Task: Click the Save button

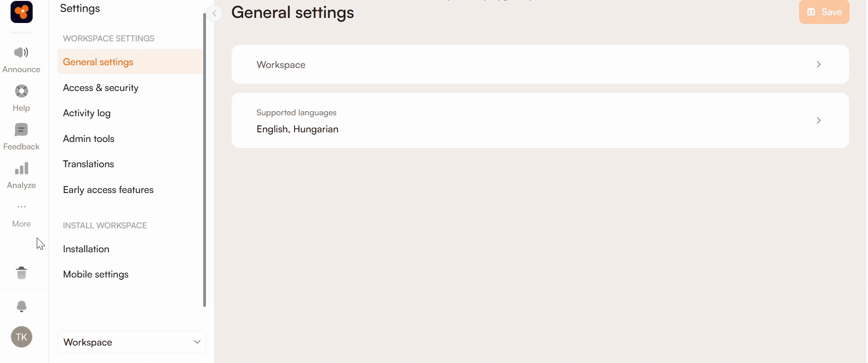Action: [824, 12]
